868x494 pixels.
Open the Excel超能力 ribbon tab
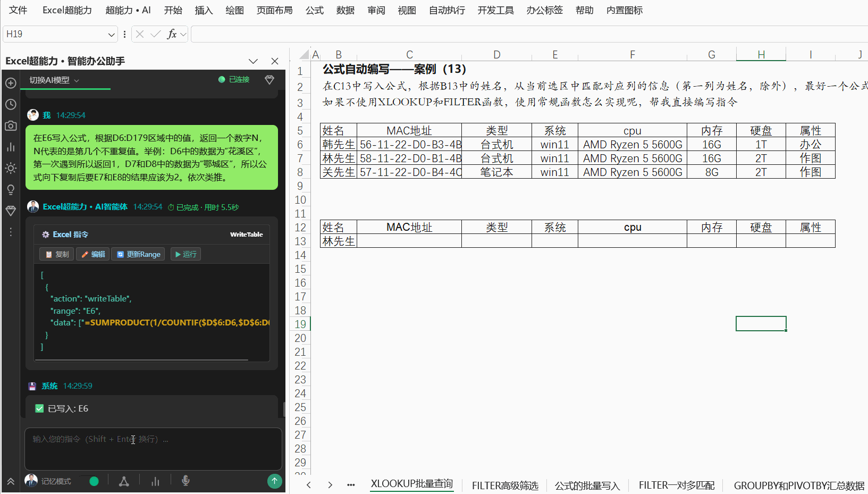point(67,10)
